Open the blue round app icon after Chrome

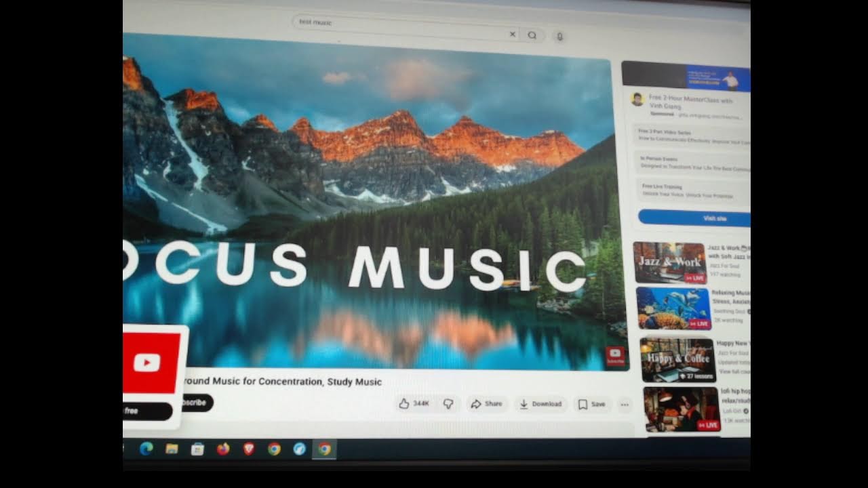(x=299, y=449)
